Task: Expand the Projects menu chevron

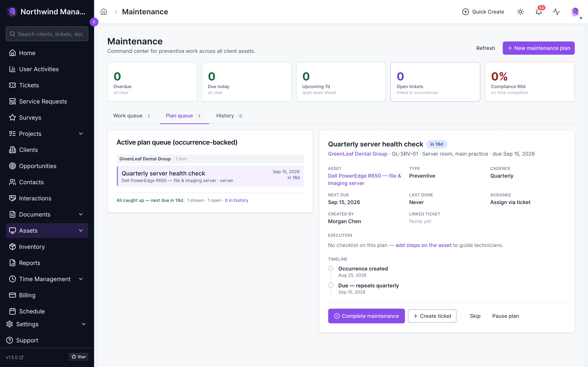Action: [x=81, y=134]
